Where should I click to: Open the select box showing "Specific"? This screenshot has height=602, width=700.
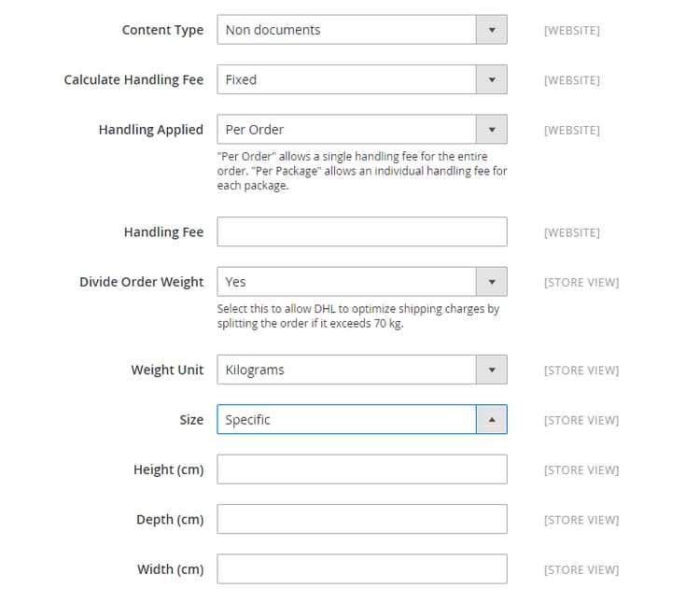[x=347, y=420]
